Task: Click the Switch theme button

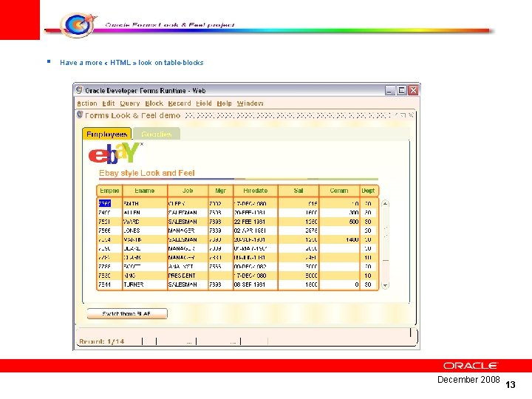Action: tap(127, 313)
